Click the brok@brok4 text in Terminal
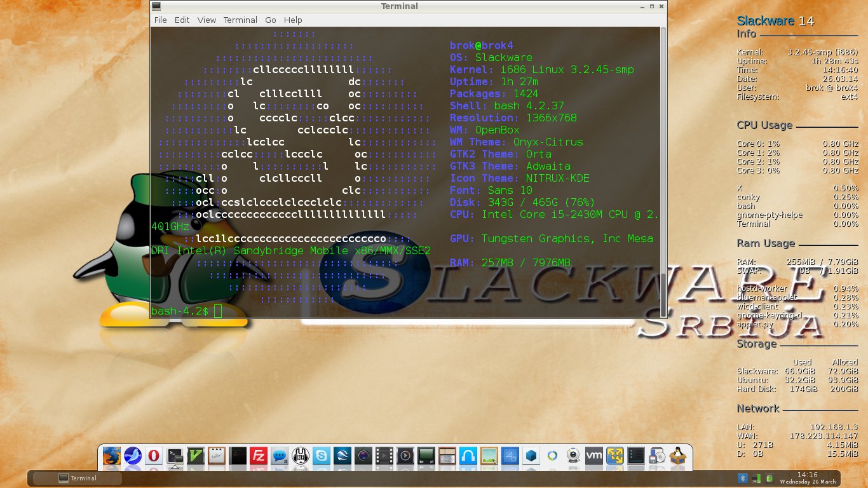 pyautogui.click(x=481, y=46)
